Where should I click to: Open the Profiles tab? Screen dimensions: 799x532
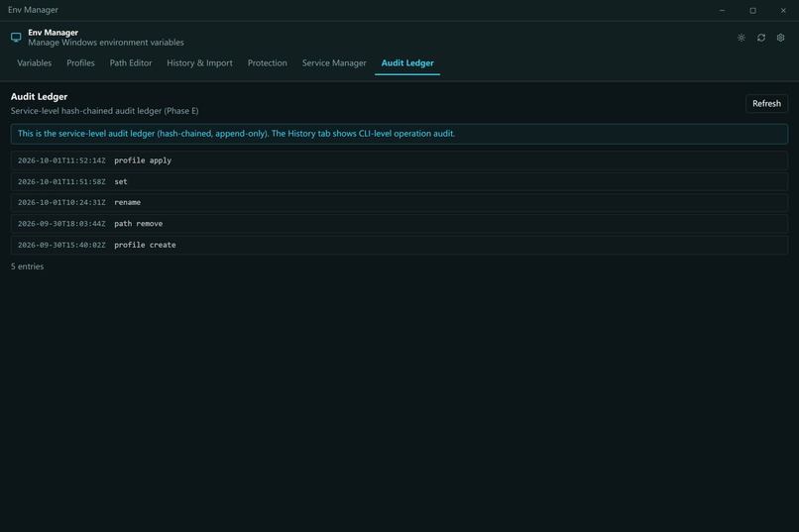coord(80,63)
